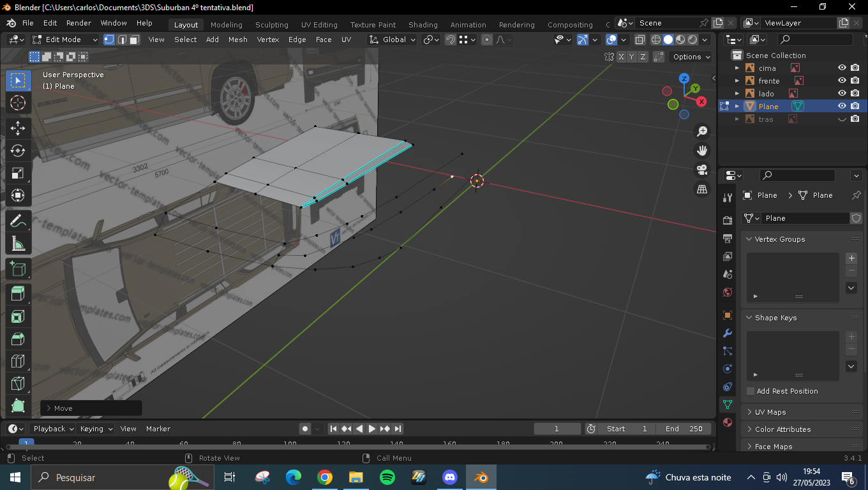Viewport: 868px width, 490px height.
Task: Switch to the Sculpting workspace tab
Action: click(x=271, y=25)
